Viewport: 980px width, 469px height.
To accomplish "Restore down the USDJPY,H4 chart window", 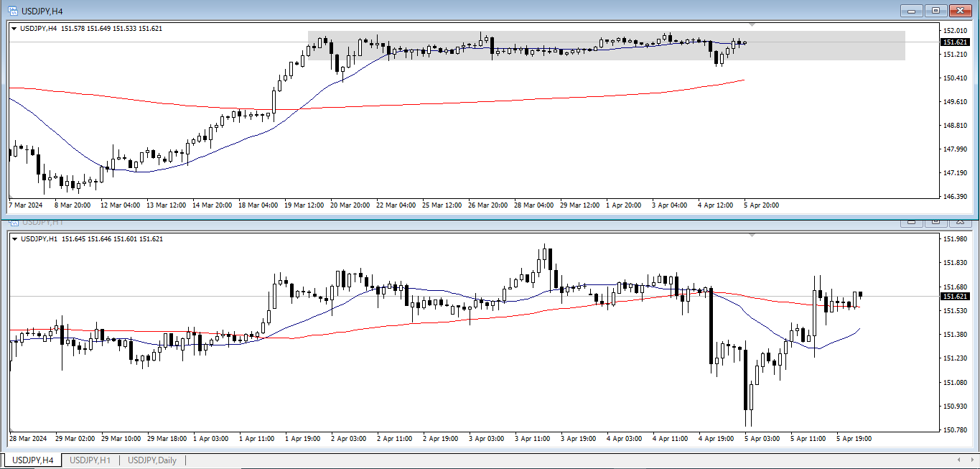I will [x=935, y=10].
